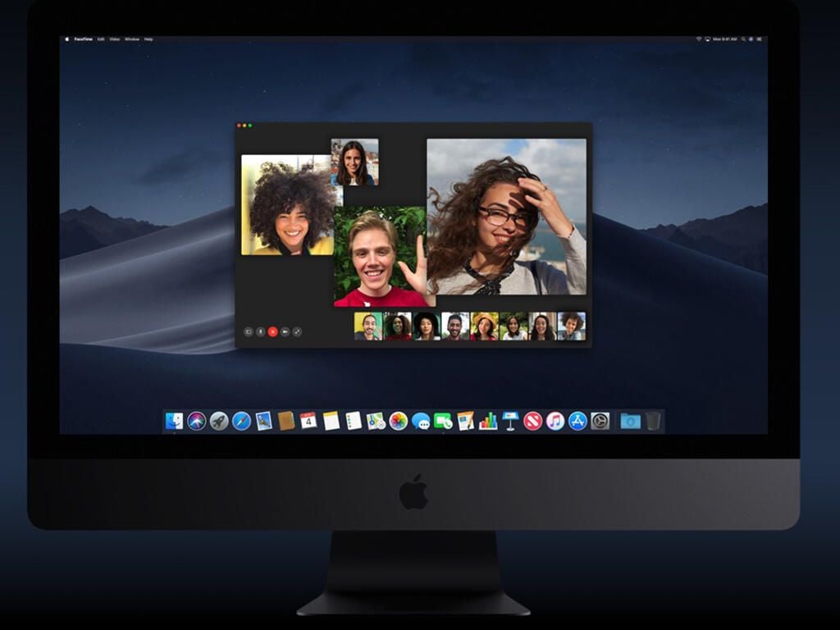Viewport: 840px width, 630px height.
Task: Launch Siri from the Dock
Action: tap(197, 421)
